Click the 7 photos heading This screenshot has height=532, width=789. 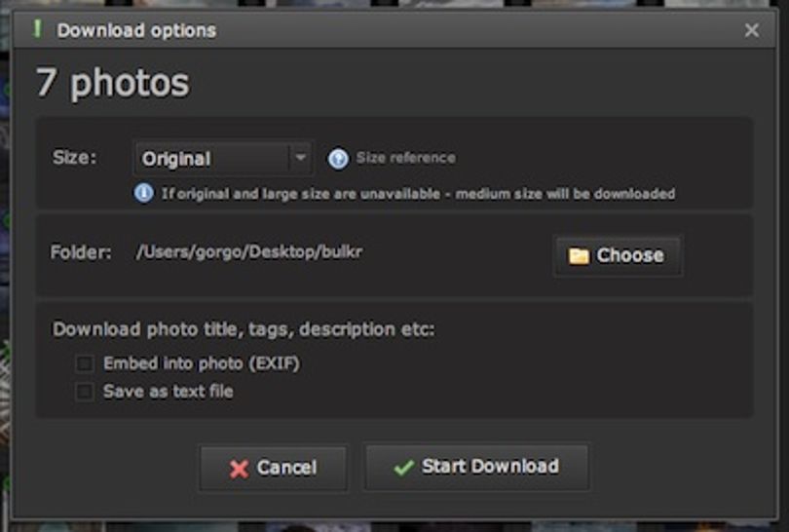click(x=113, y=83)
